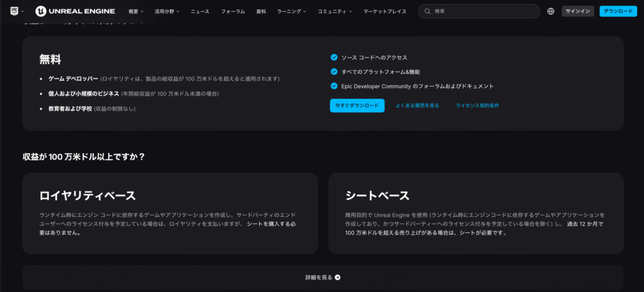The image size is (644, 292).
Task: Click the ソース コードへのアクセス text
Action: 374,58
